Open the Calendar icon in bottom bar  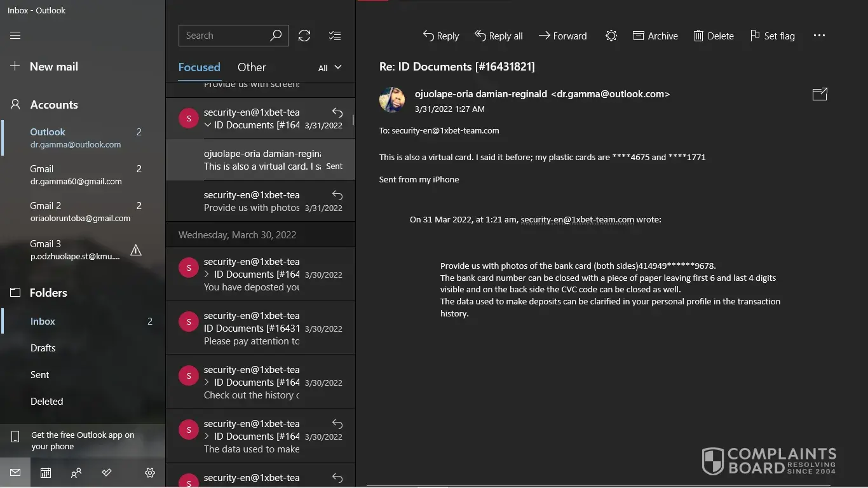(46, 473)
